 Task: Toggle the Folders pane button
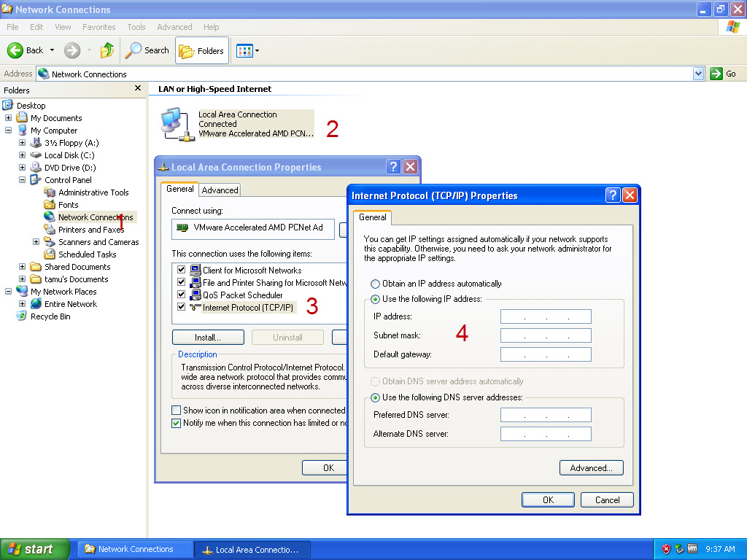point(202,50)
